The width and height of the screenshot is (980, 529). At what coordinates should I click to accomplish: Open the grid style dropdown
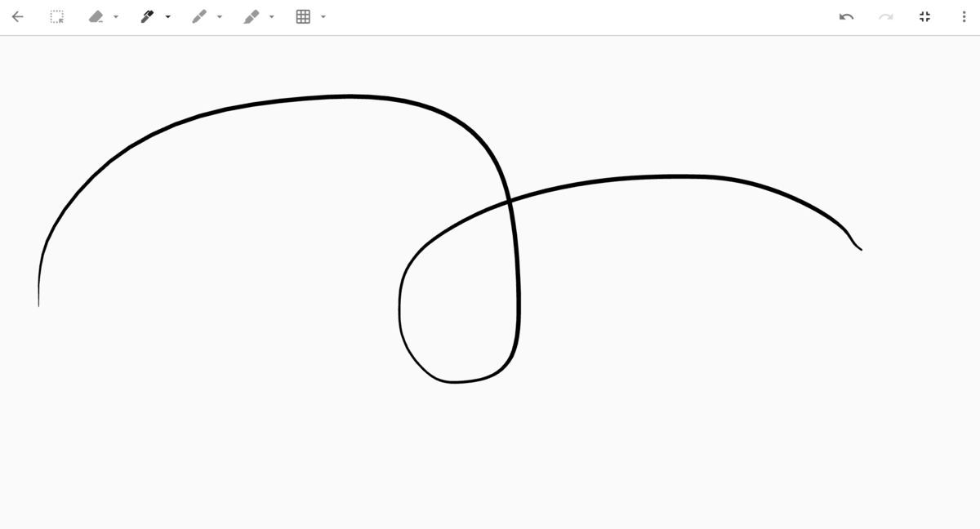323,16
